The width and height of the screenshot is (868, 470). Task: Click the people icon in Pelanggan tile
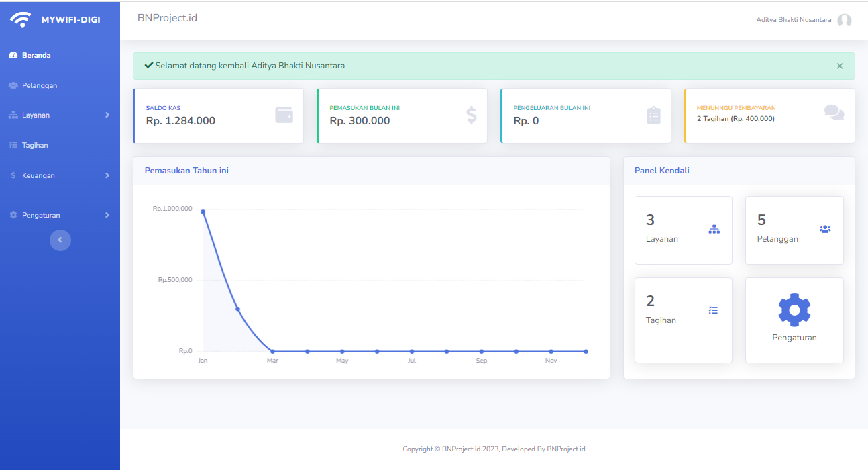tap(825, 229)
